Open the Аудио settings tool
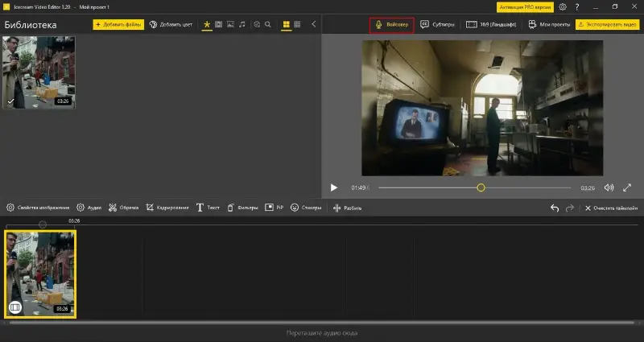Screen dimensions: 644x342 89,208
